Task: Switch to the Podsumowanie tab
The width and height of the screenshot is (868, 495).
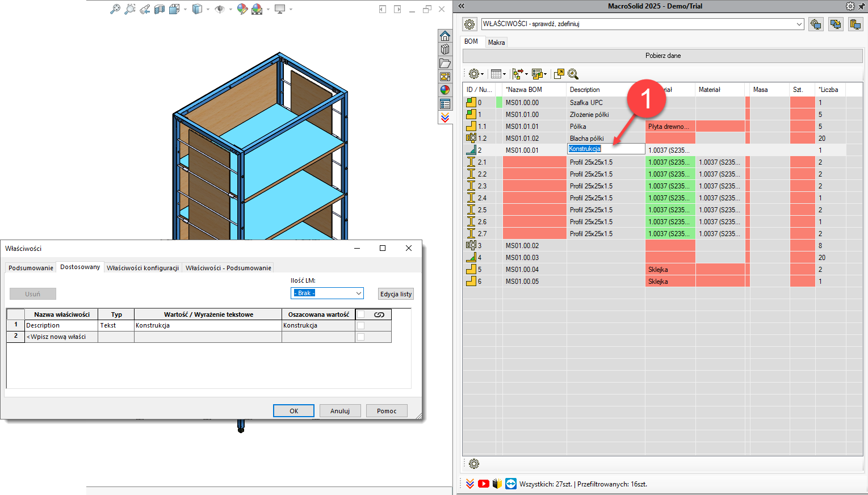Action: click(x=31, y=268)
